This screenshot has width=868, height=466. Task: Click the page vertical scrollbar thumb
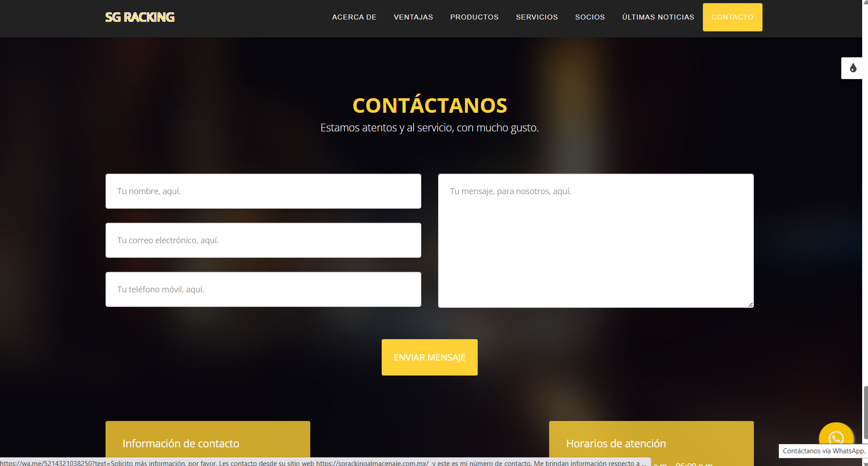coord(865,413)
